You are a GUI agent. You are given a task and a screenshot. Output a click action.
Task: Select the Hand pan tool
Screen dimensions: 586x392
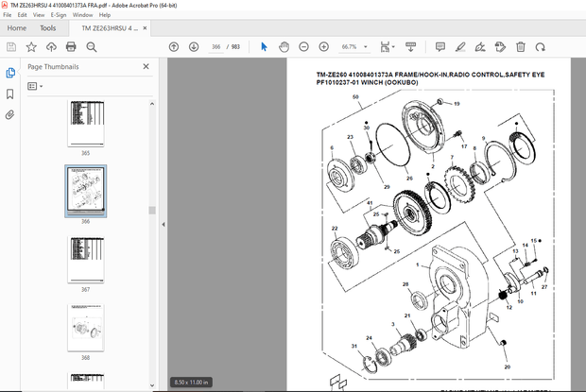284,46
